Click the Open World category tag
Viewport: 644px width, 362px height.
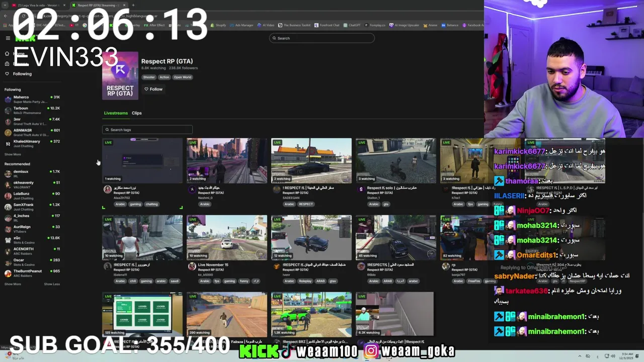pos(183,77)
